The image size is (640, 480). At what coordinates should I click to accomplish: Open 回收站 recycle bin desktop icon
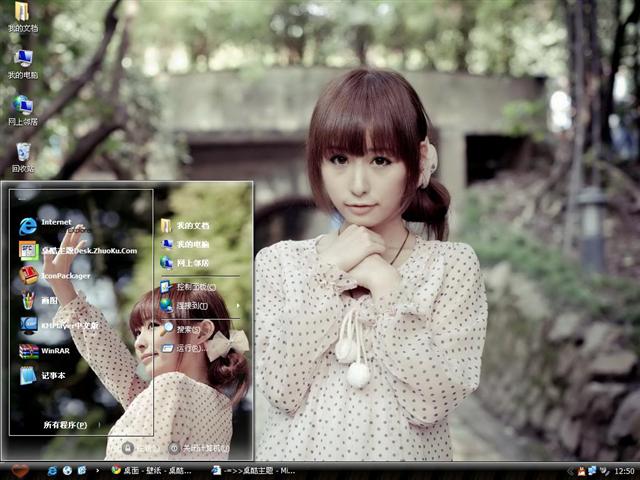coord(23,157)
